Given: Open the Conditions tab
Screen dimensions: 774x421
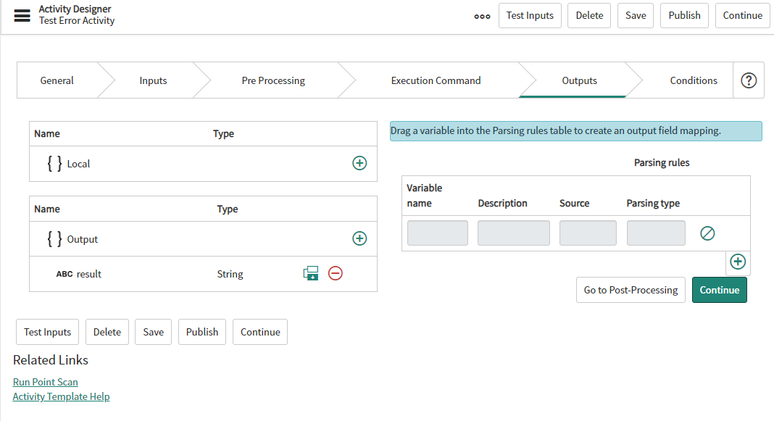Looking at the screenshot, I should click(693, 80).
